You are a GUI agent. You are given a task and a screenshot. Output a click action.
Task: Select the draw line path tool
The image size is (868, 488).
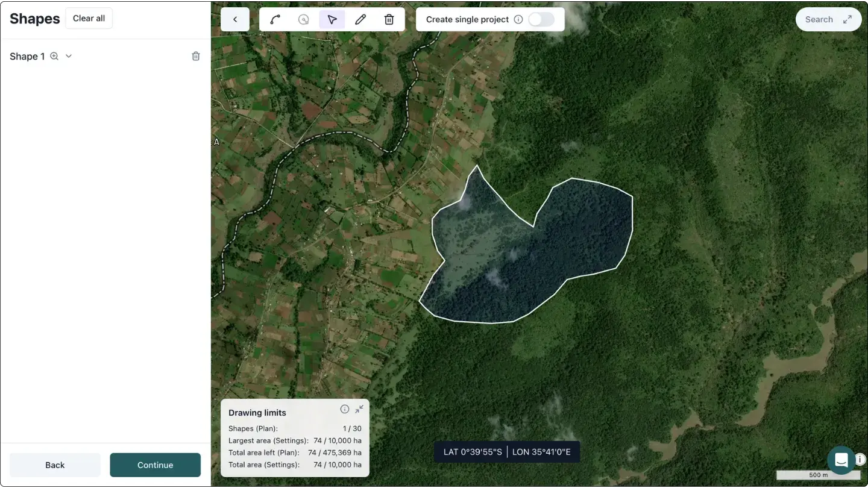(275, 19)
